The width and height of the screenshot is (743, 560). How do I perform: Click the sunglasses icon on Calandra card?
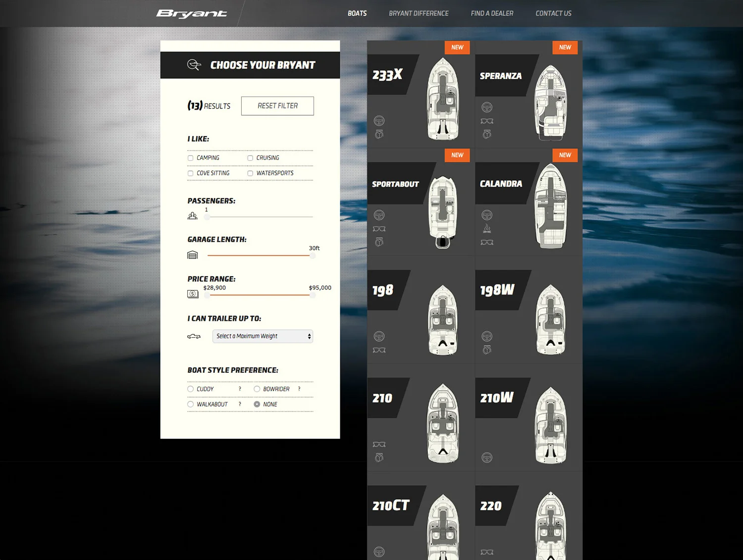coord(487,242)
